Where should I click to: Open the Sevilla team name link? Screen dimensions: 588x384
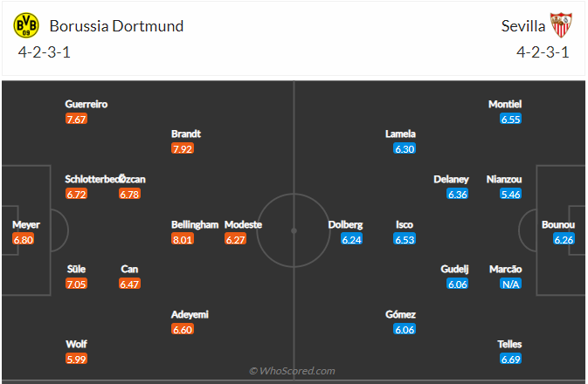click(x=522, y=25)
